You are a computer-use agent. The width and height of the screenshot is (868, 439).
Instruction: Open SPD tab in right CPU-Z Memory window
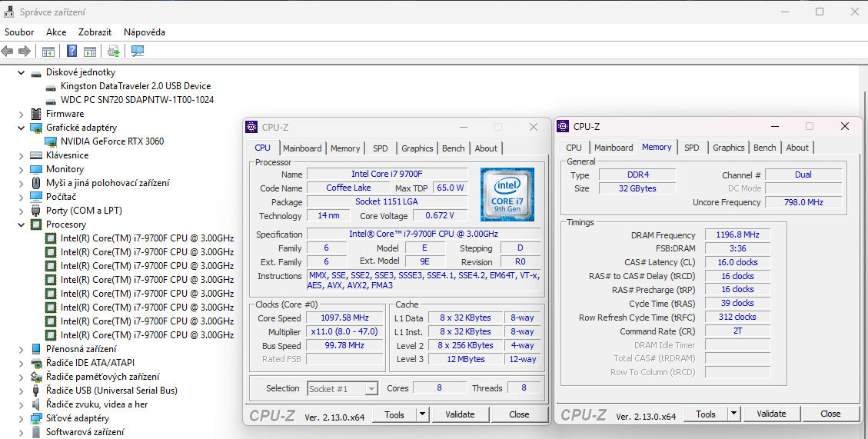[692, 148]
